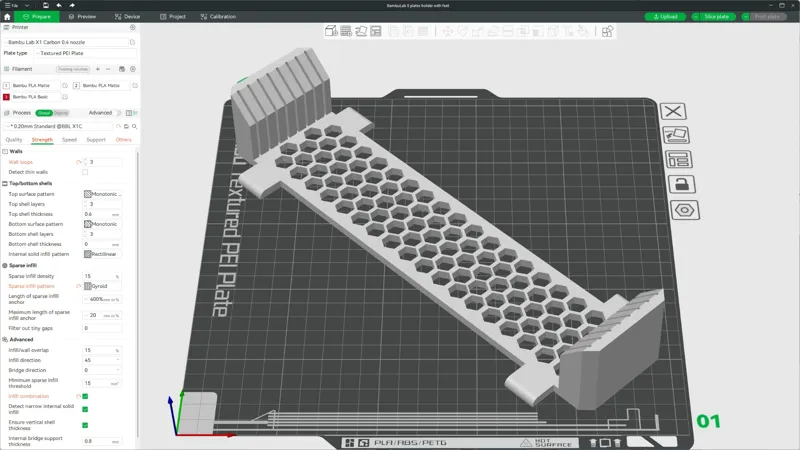Uncheck Detect narrow internal solid infill
Image resolution: width=800 pixels, height=450 pixels.
click(85, 409)
